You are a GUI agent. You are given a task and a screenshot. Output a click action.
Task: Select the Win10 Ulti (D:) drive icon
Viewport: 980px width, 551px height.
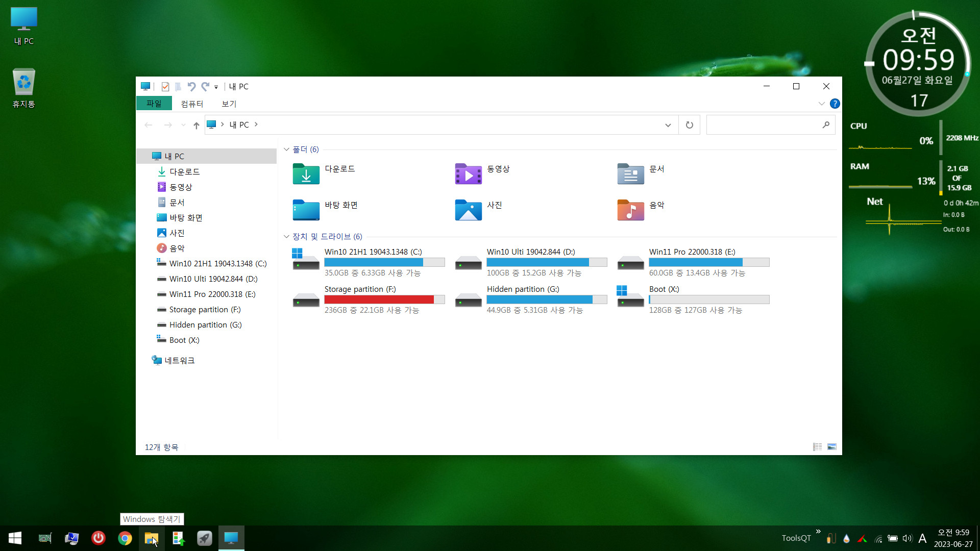click(468, 262)
